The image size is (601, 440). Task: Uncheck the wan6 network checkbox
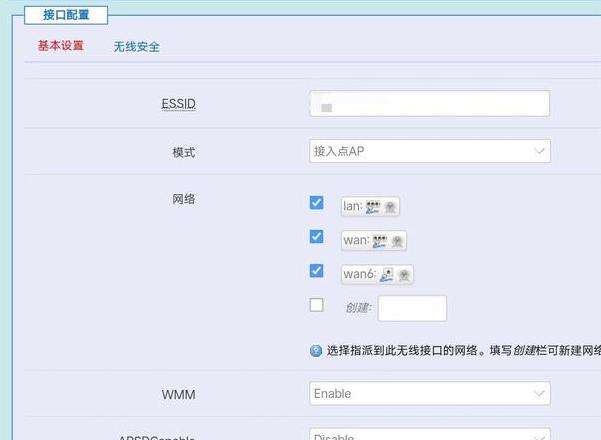[x=316, y=271]
